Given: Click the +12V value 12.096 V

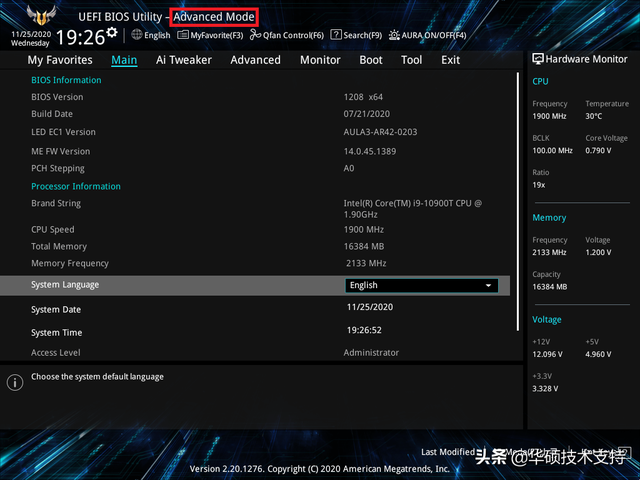Looking at the screenshot, I should coord(547,354).
